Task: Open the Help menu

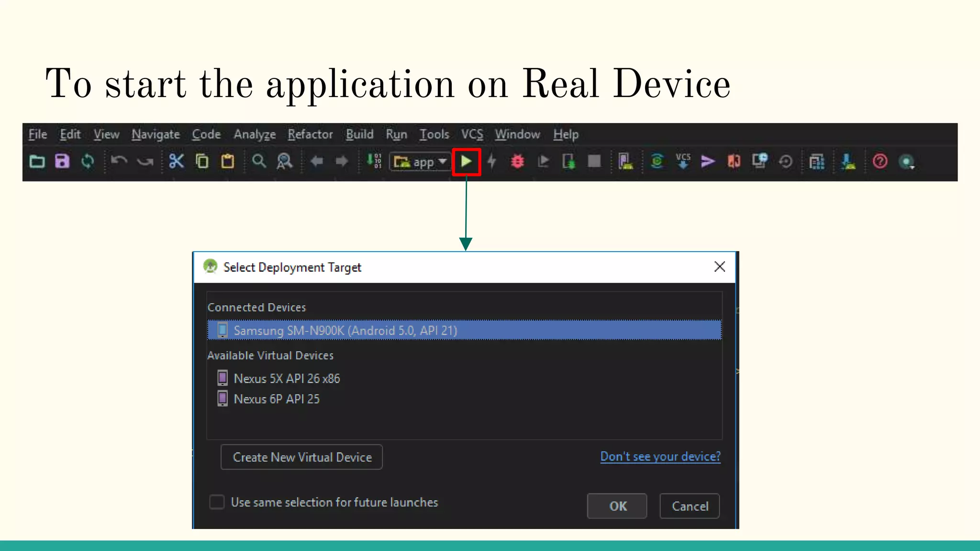Action: coord(566,135)
